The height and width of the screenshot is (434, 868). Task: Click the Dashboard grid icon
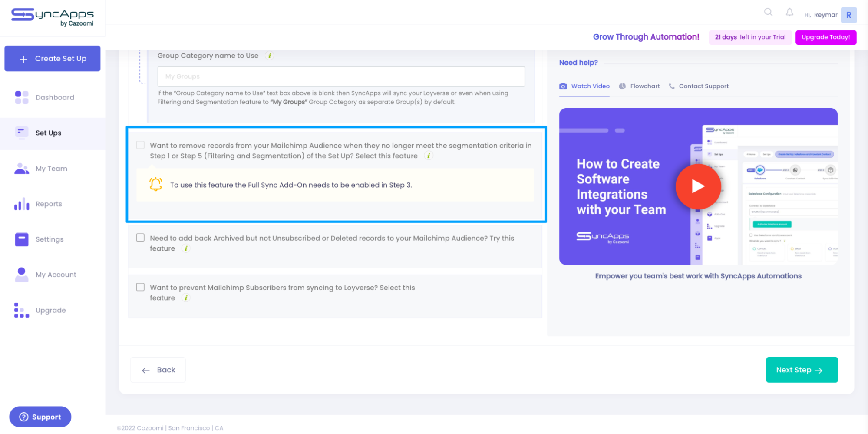click(x=22, y=97)
